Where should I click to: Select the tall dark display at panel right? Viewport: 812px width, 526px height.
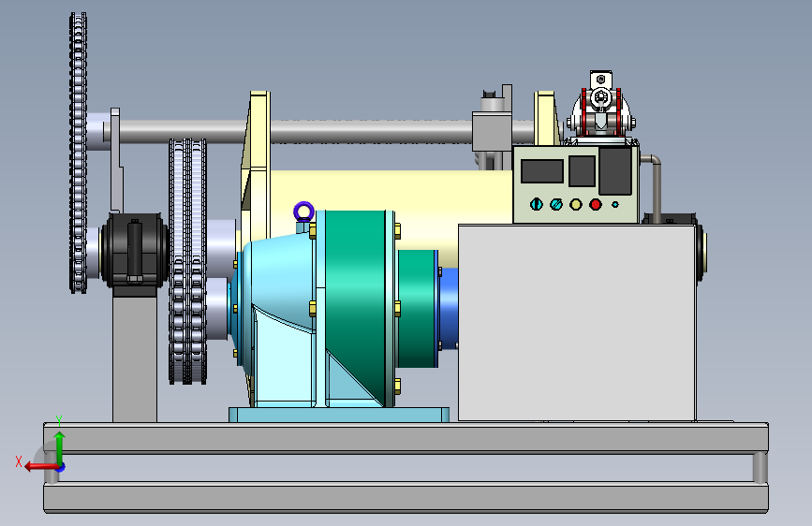pos(615,171)
